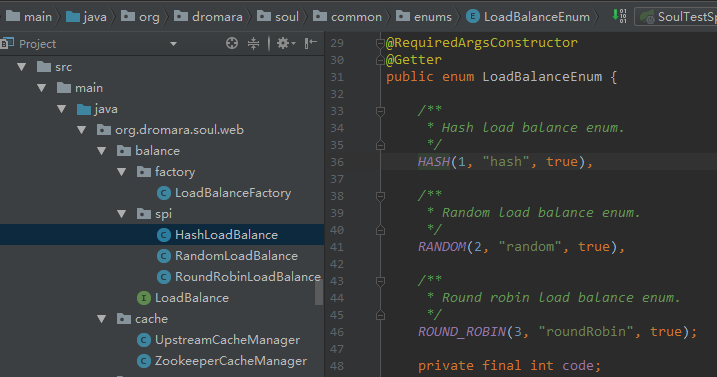Select the spi package icon
This screenshot has height=377, width=717.
(x=144, y=214)
